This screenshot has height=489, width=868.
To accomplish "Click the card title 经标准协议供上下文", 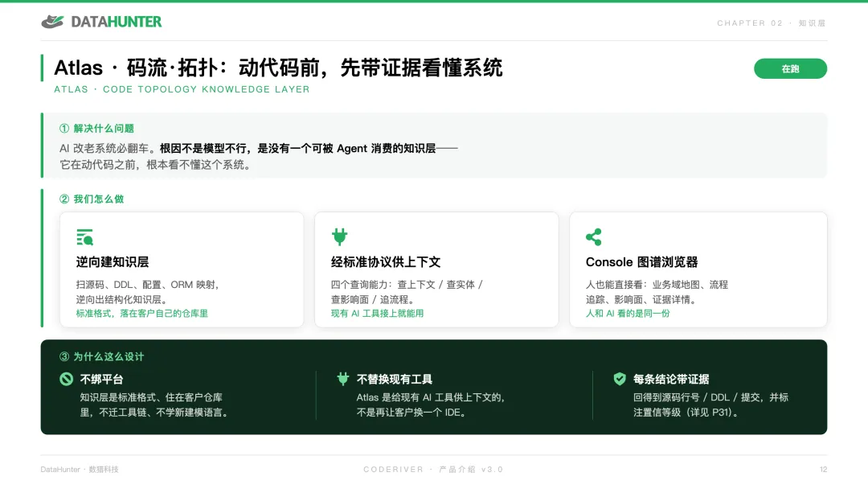I will point(386,262).
